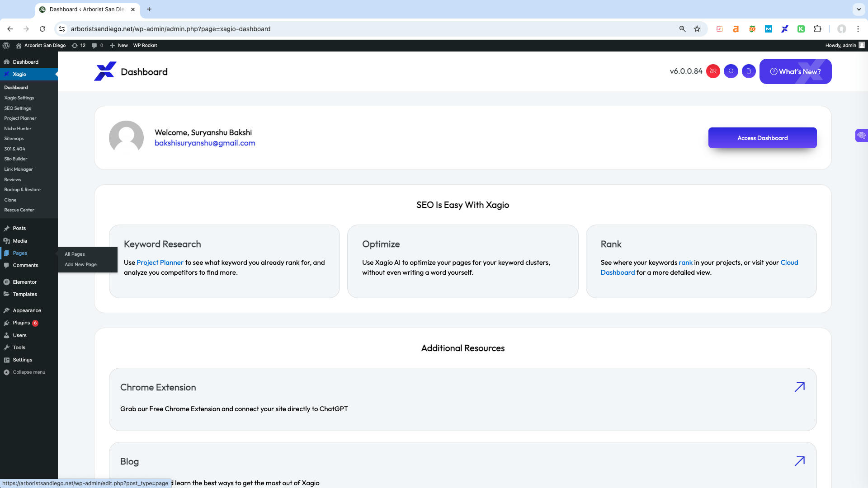
Task: Expand the tab search dropdown arrow
Action: pos(859,9)
